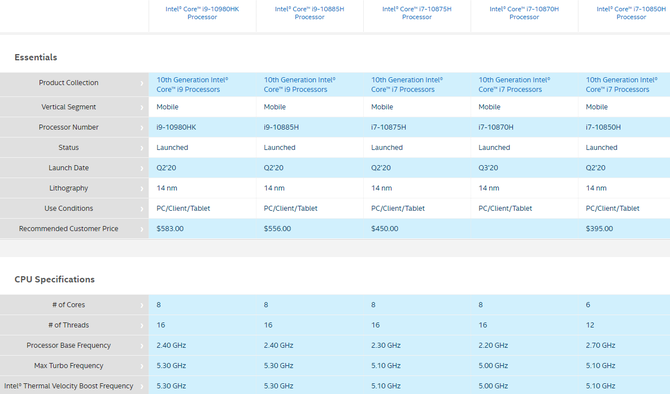
Task: Open the Intel Core i9-10885H Processor link
Action: click(309, 13)
